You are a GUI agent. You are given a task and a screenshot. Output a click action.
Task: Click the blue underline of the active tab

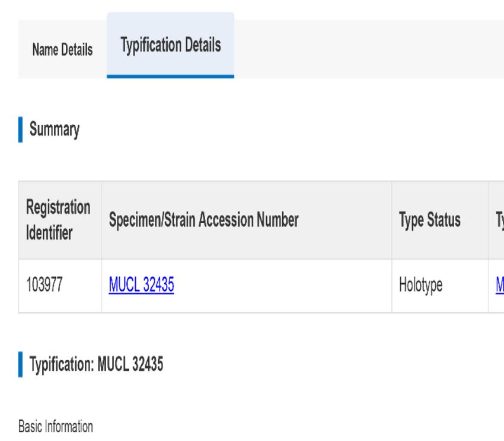[170, 77]
